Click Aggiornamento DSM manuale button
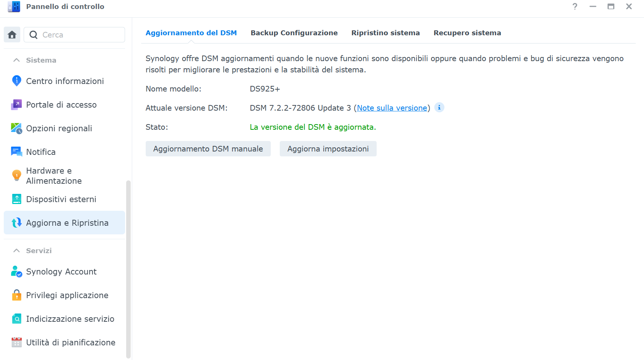Image resolution: width=644 pixels, height=360 pixels. point(208,149)
